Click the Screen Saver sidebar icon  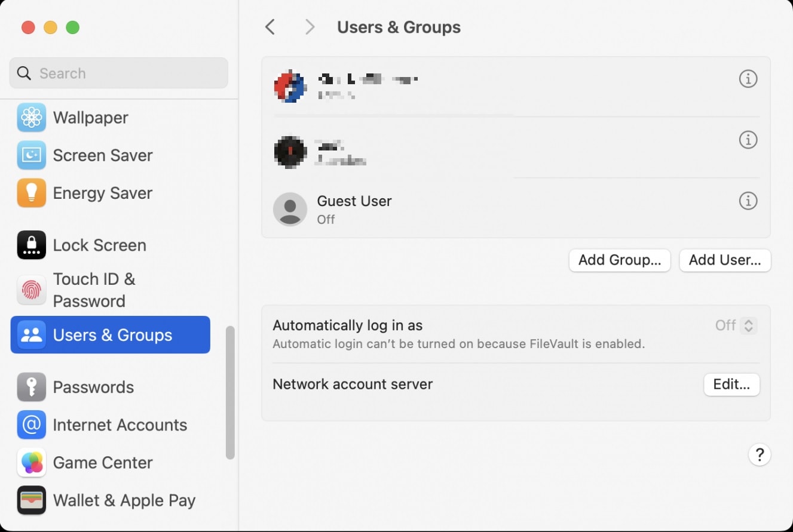[31, 155]
